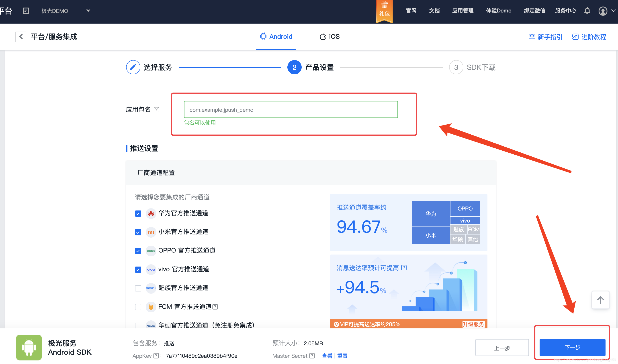Click the scroll-to-top arrow button
The height and width of the screenshot is (364, 618).
pyautogui.click(x=600, y=300)
